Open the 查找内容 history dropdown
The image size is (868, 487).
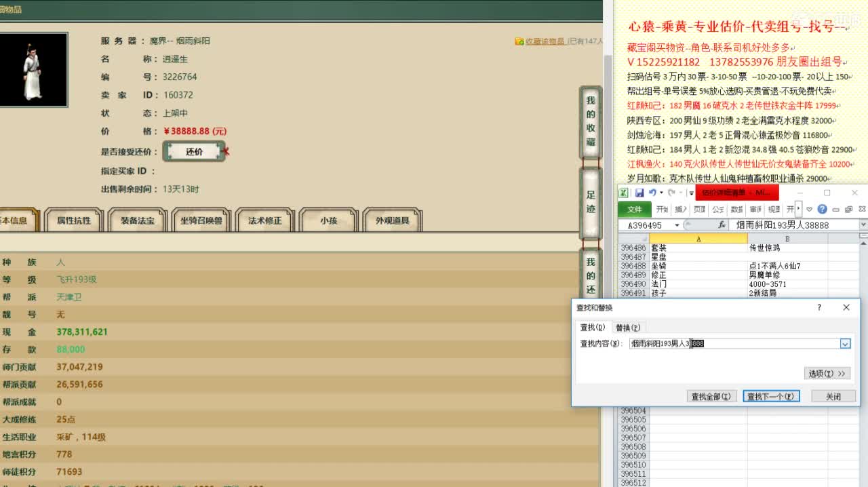click(845, 344)
